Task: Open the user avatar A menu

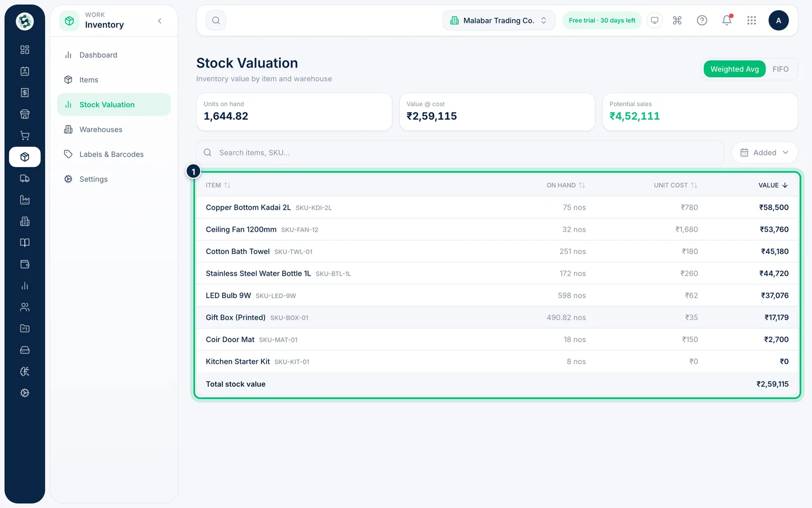Action: [x=779, y=20]
